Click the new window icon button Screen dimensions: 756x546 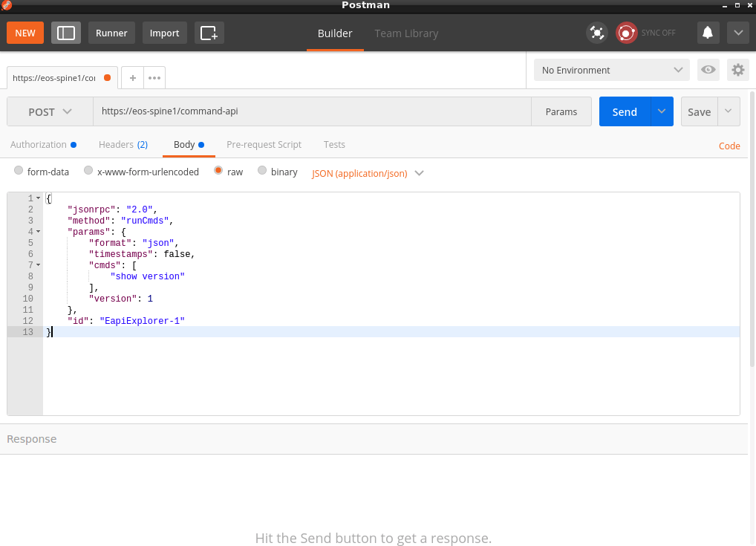[209, 33]
